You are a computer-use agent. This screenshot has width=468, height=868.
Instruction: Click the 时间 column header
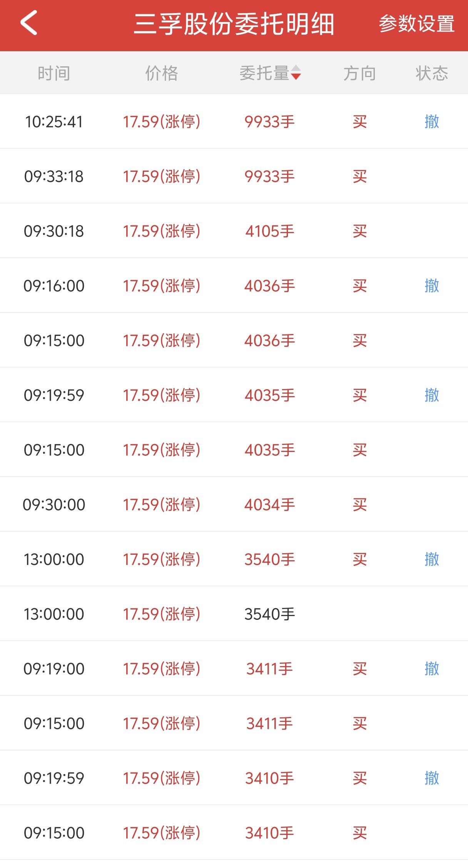[54, 73]
